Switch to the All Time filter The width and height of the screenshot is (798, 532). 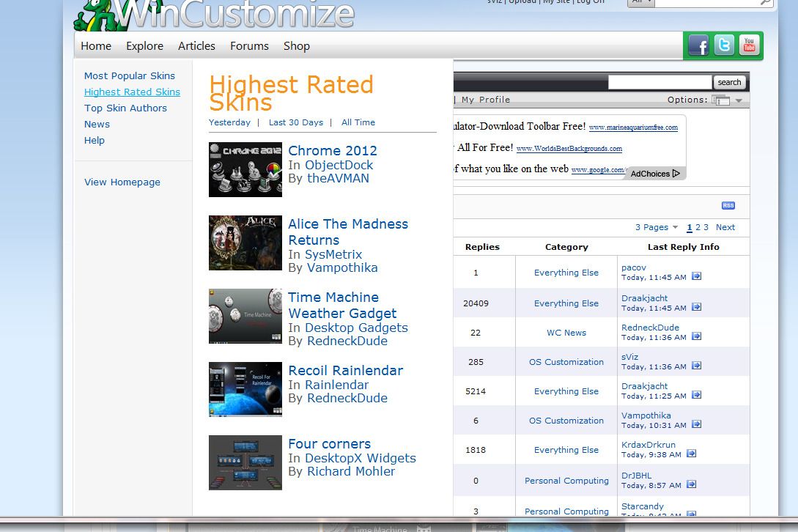coord(358,122)
